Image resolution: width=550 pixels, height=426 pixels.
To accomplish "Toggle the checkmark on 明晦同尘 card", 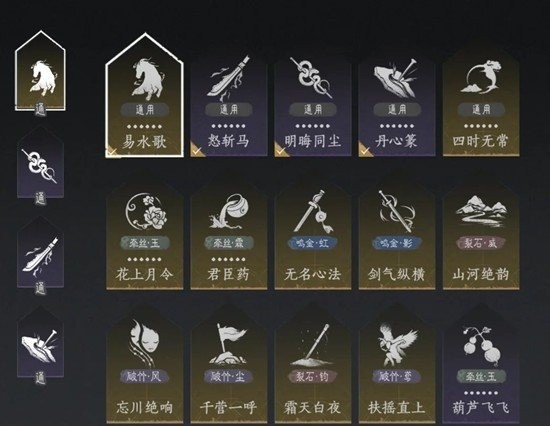I will tap(280, 150).
